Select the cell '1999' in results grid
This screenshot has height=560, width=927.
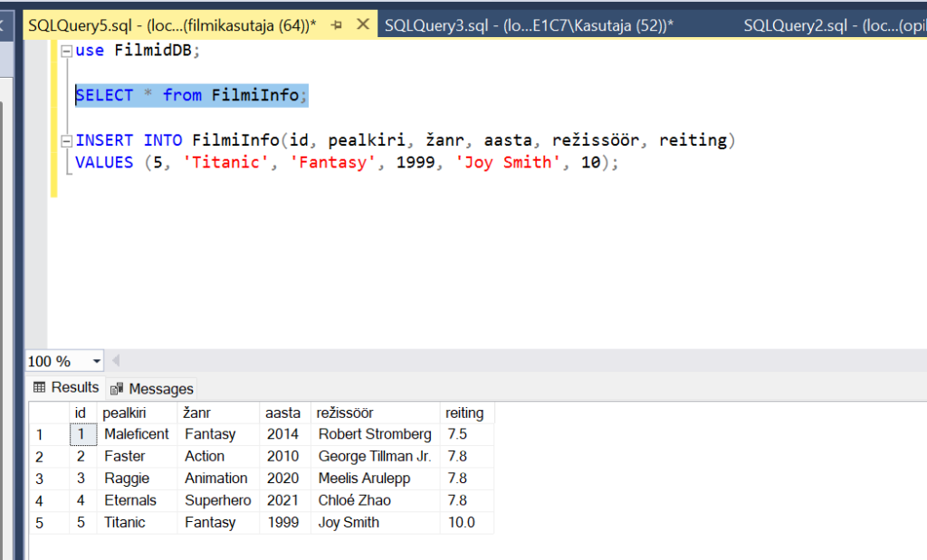click(285, 523)
